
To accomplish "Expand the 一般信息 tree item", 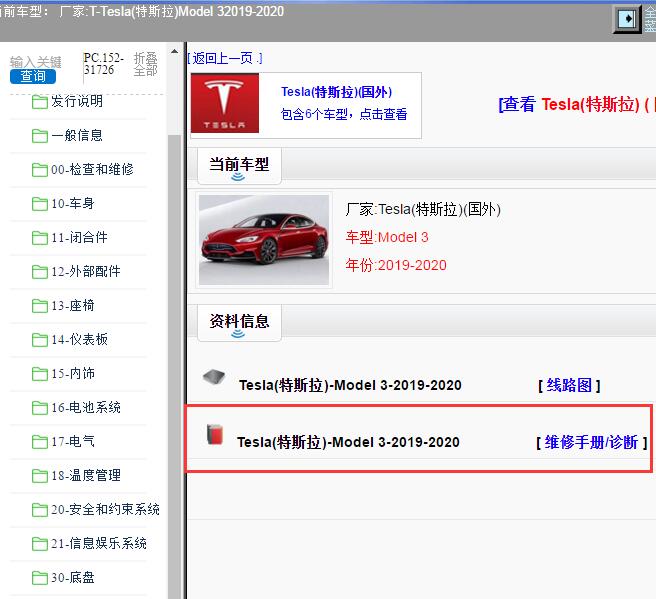I will click(77, 135).
